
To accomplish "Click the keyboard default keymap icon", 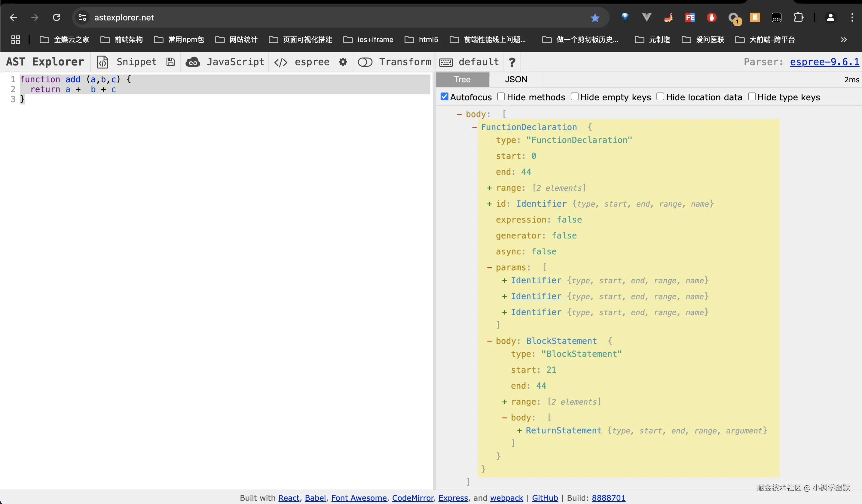I will pos(446,62).
